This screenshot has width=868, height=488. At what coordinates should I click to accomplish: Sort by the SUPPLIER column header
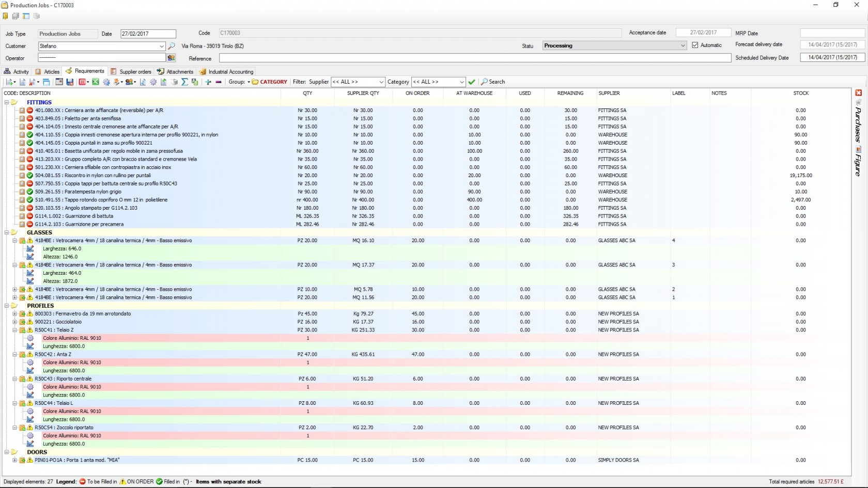[x=609, y=93]
